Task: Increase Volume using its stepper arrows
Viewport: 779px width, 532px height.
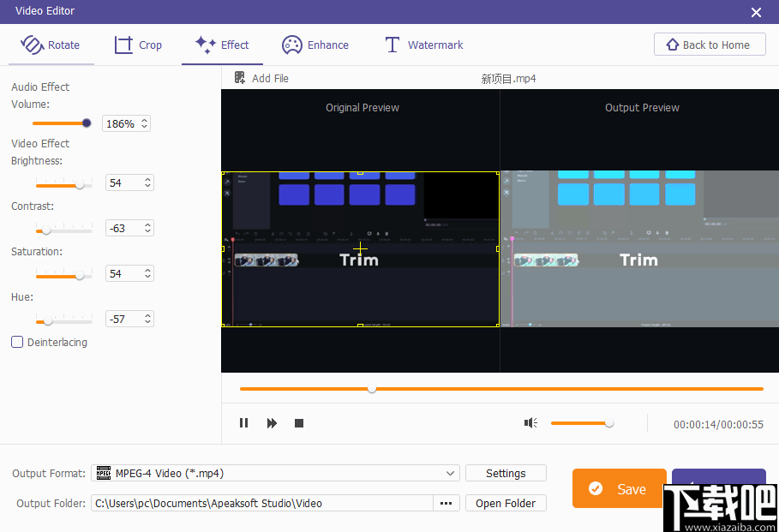Action: coord(142,121)
